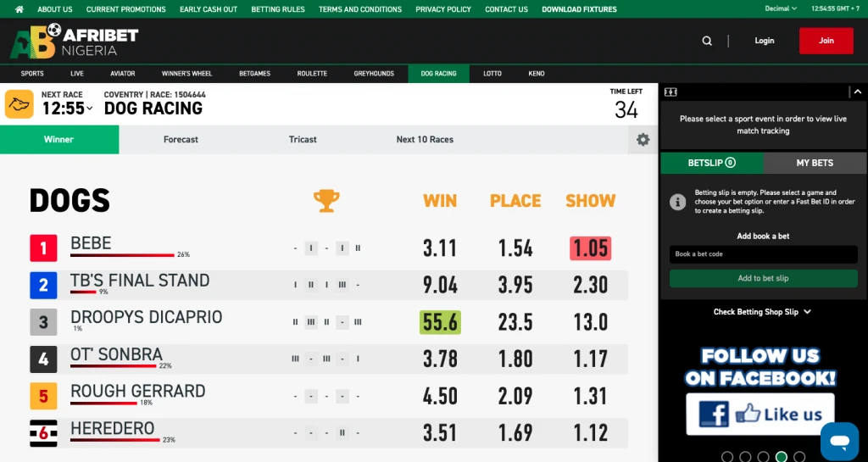Switch to the Forecast tab
868x462 pixels.
[x=181, y=140]
